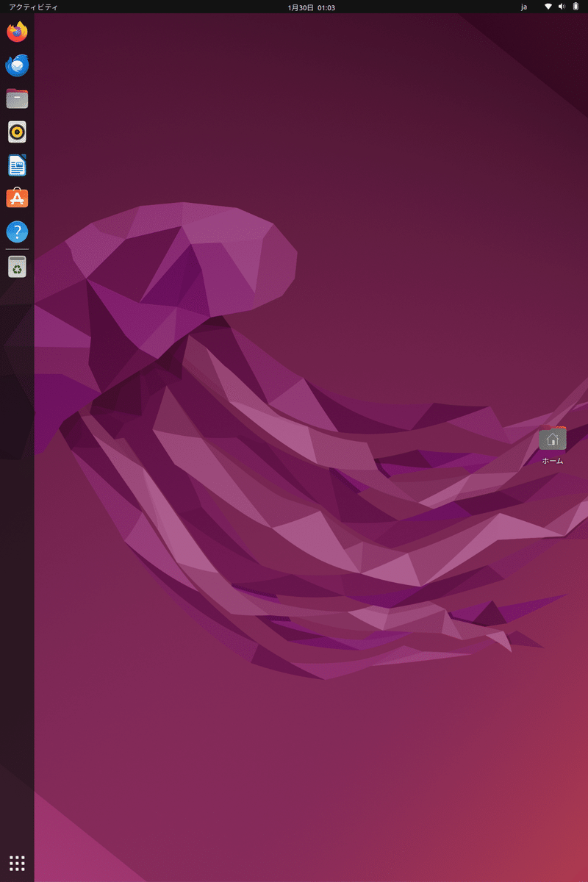Launch Rhythmbox music player

pos(17,132)
